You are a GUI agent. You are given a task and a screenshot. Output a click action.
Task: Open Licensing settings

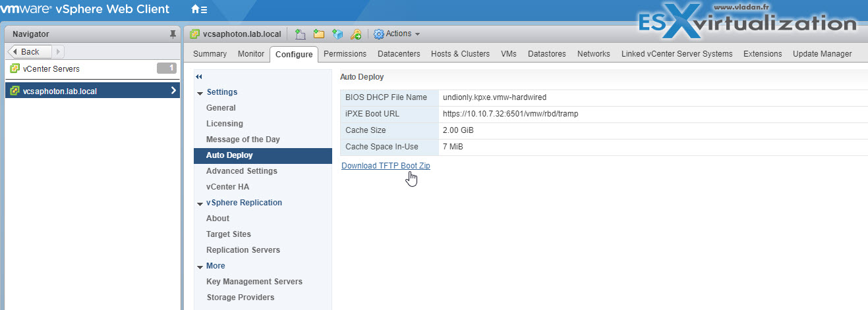(225, 124)
